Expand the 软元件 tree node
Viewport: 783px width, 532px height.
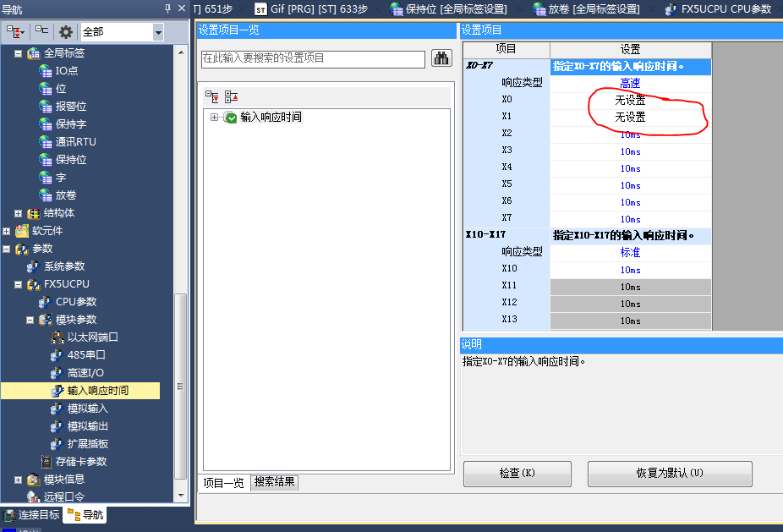tap(7, 231)
